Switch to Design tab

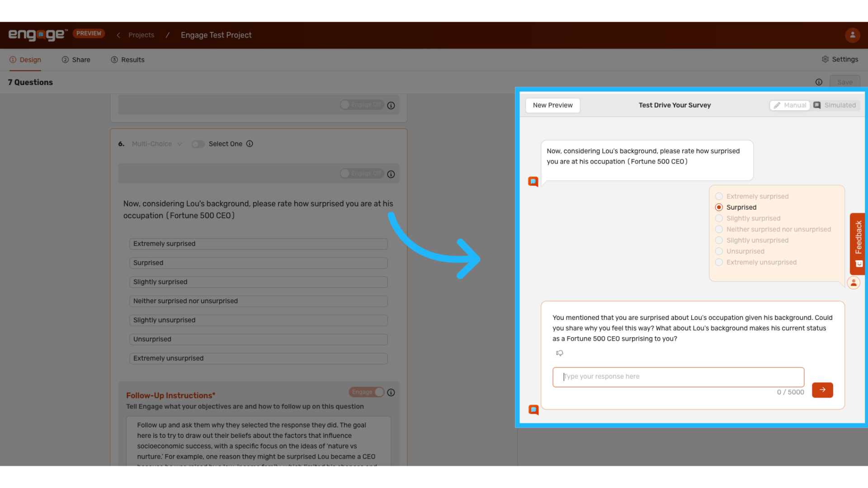click(25, 60)
